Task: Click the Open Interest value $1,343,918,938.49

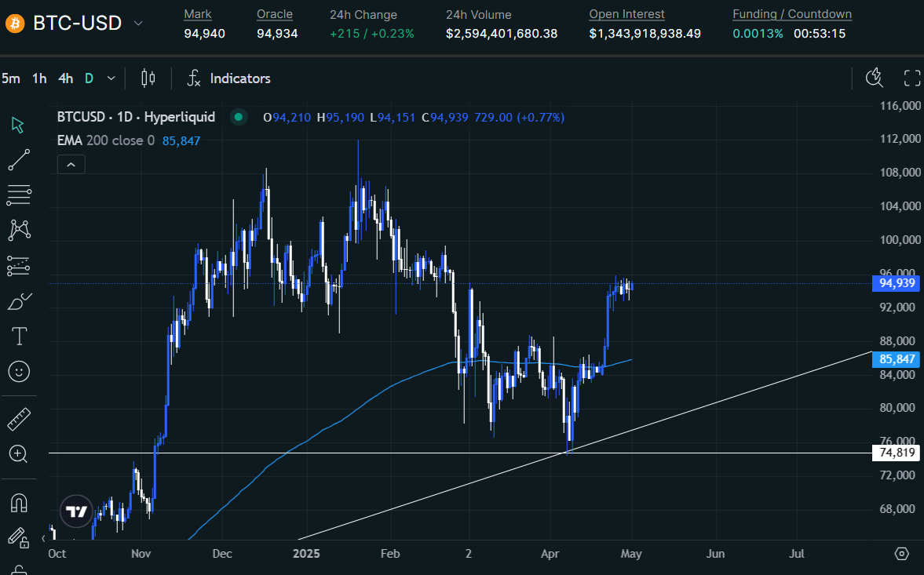Action: tap(645, 34)
